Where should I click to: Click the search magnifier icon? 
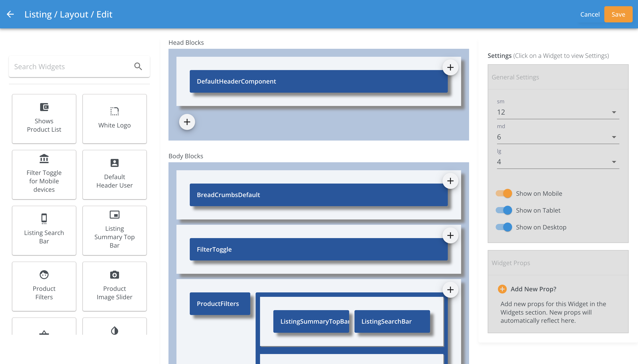pos(138,67)
